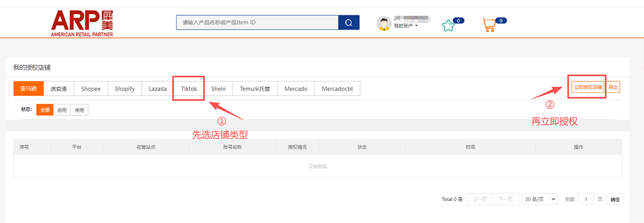Switch to the Mercadocbt tab
Viewport: 644px width, 223px height.
pyautogui.click(x=337, y=88)
